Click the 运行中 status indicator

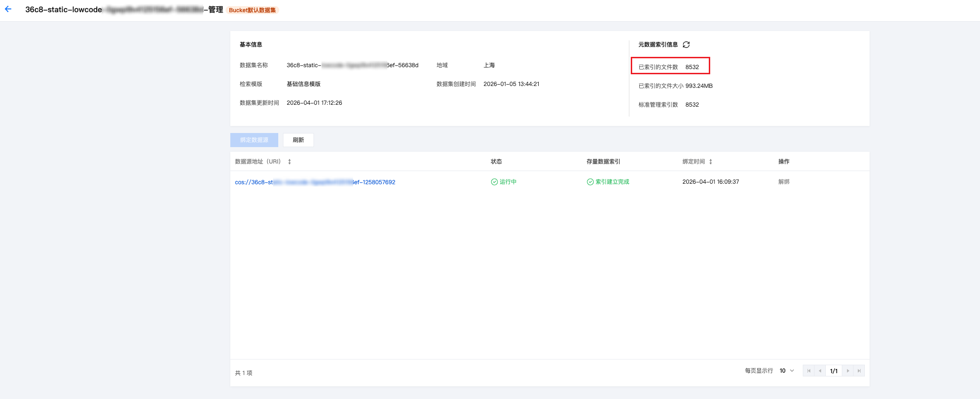click(x=504, y=182)
